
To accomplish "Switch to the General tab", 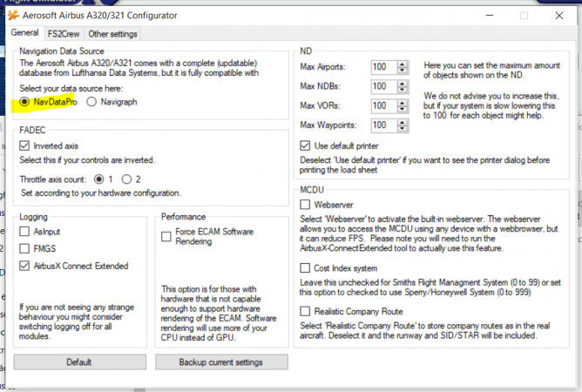I will coord(24,33).
